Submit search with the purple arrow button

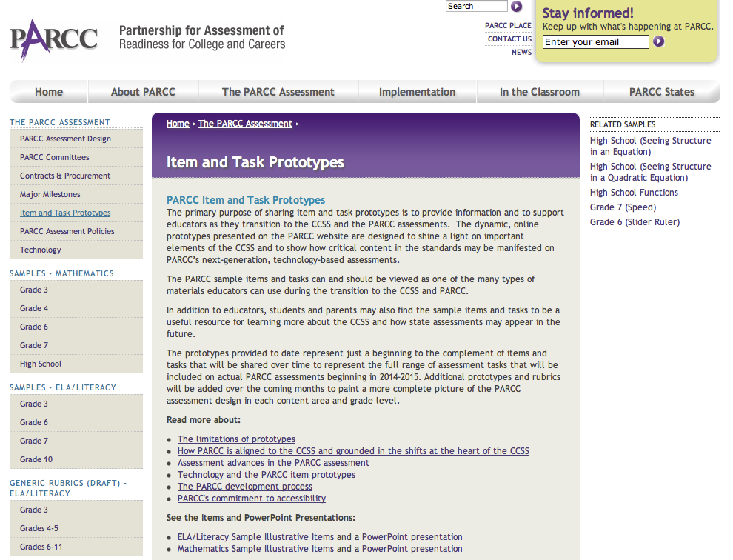pos(516,6)
